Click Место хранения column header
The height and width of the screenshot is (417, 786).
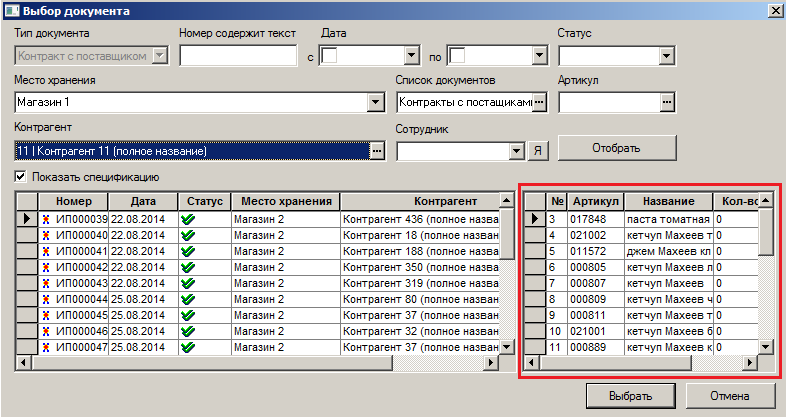(x=286, y=201)
